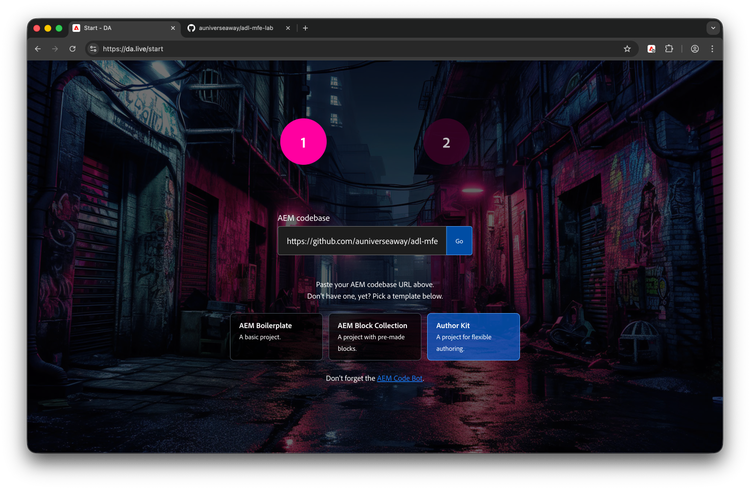Bookmark this page with the star icon
The width and height of the screenshot is (750, 489).
[x=627, y=48]
